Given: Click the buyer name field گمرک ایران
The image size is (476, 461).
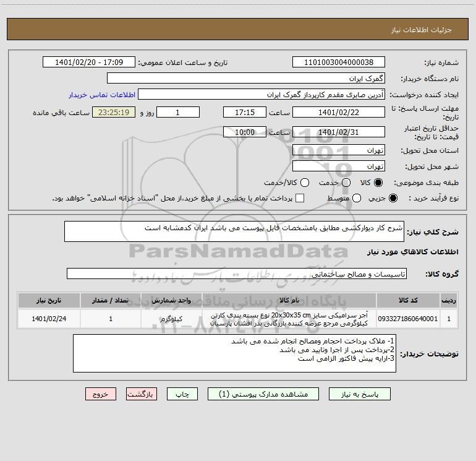Looking at the screenshot, I should pos(246,79).
